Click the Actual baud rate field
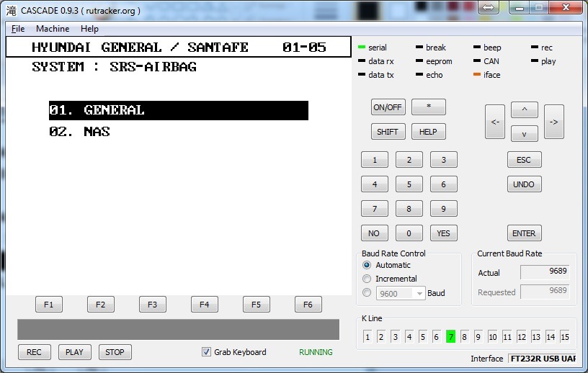Image resolution: width=588 pixels, height=373 pixels. click(545, 271)
